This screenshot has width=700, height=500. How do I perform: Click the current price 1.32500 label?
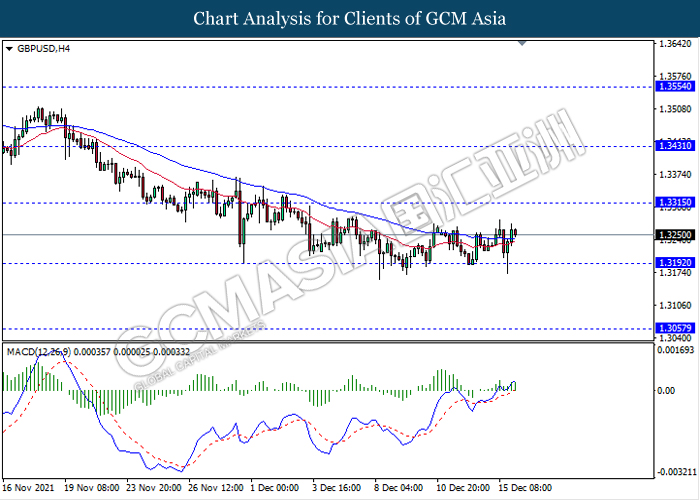[675, 235]
